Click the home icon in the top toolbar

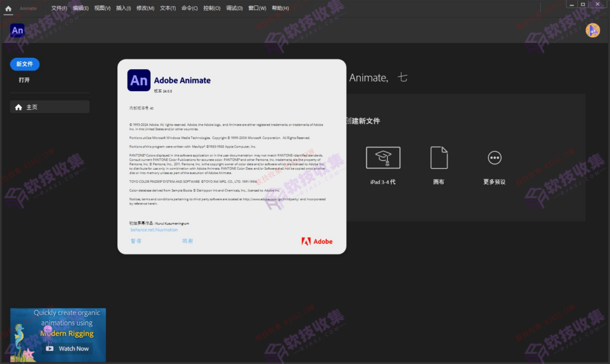pyautogui.click(x=8, y=8)
